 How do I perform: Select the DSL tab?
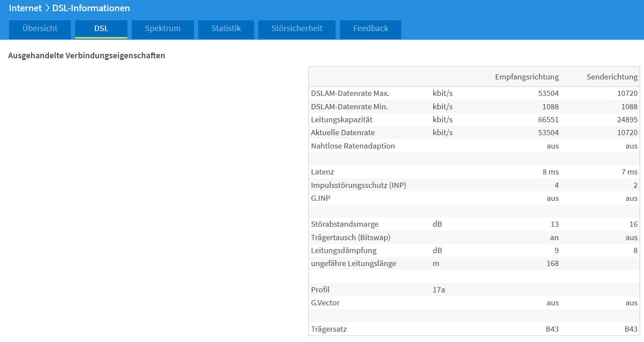[101, 29]
